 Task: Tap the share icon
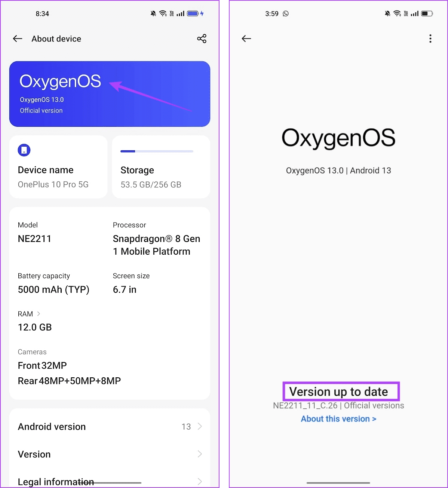click(202, 39)
